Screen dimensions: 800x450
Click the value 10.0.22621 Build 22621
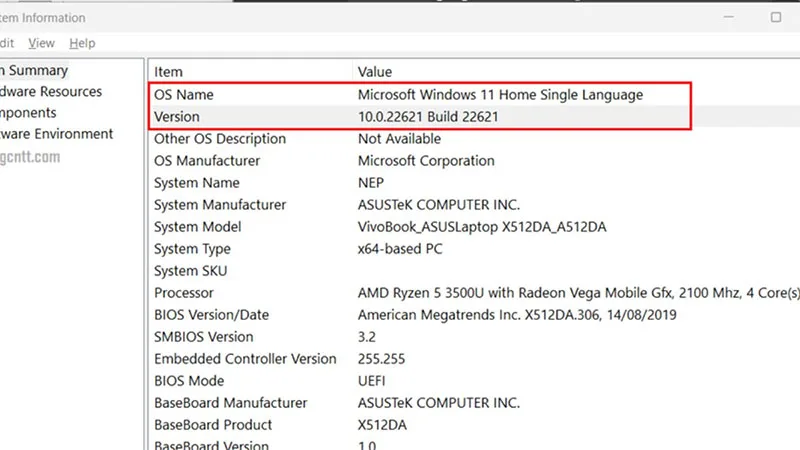click(428, 117)
